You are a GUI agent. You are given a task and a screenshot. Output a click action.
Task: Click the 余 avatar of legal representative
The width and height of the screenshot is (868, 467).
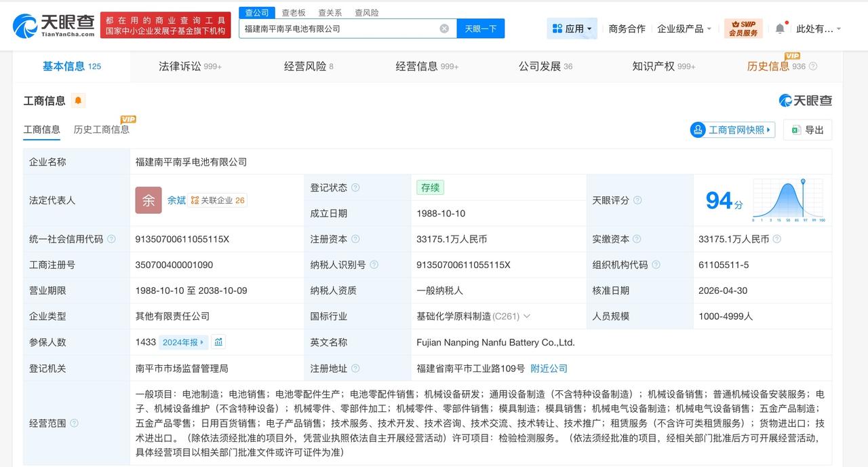click(149, 200)
